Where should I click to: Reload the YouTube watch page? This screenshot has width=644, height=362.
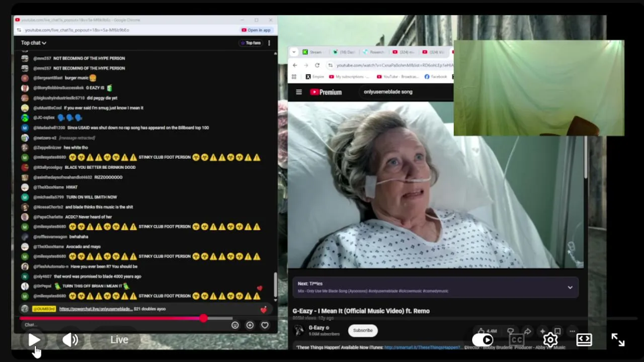(317, 65)
